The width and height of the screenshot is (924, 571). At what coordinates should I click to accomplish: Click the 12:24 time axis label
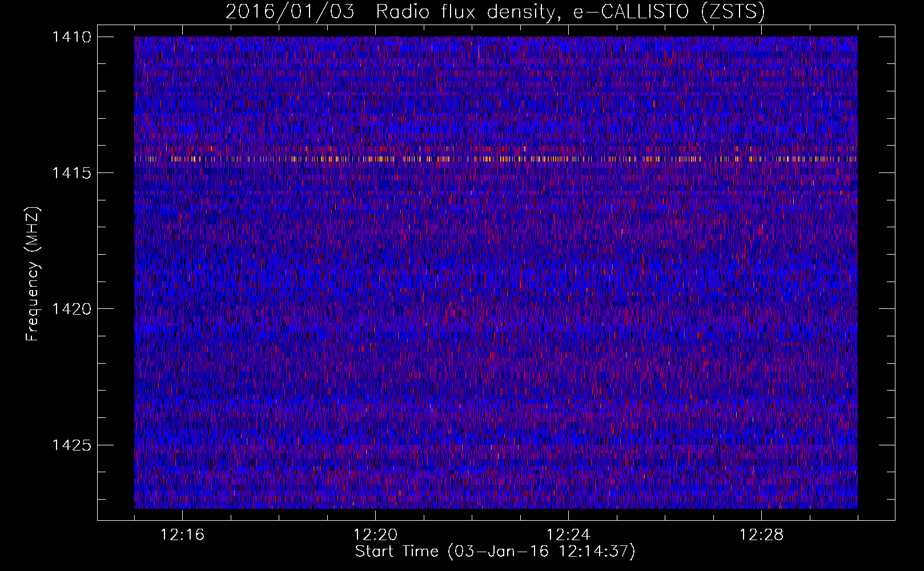coord(568,535)
